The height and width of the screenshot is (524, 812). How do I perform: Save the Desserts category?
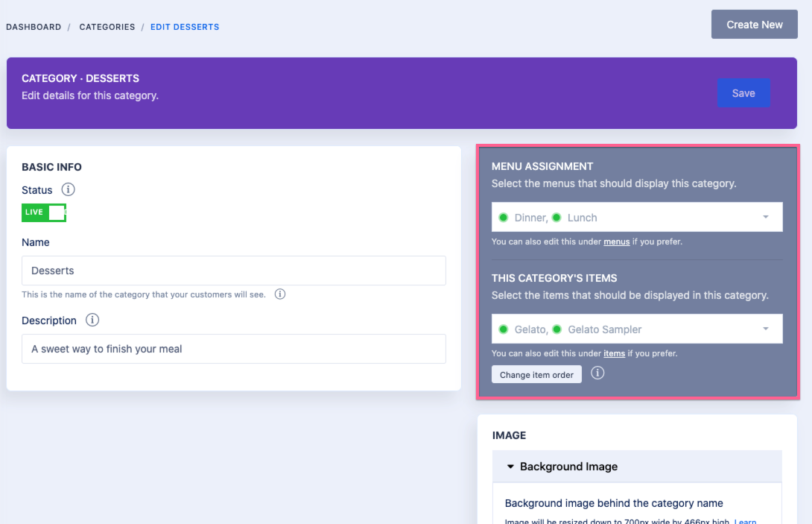(x=743, y=93)
